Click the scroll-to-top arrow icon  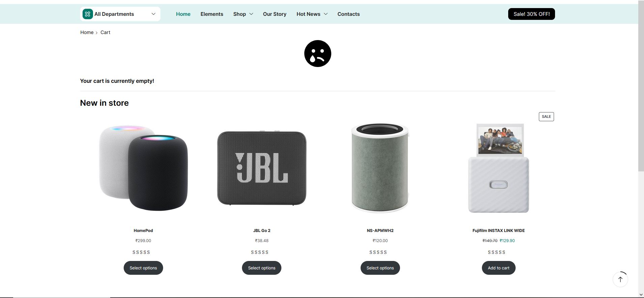pos(620,279)
